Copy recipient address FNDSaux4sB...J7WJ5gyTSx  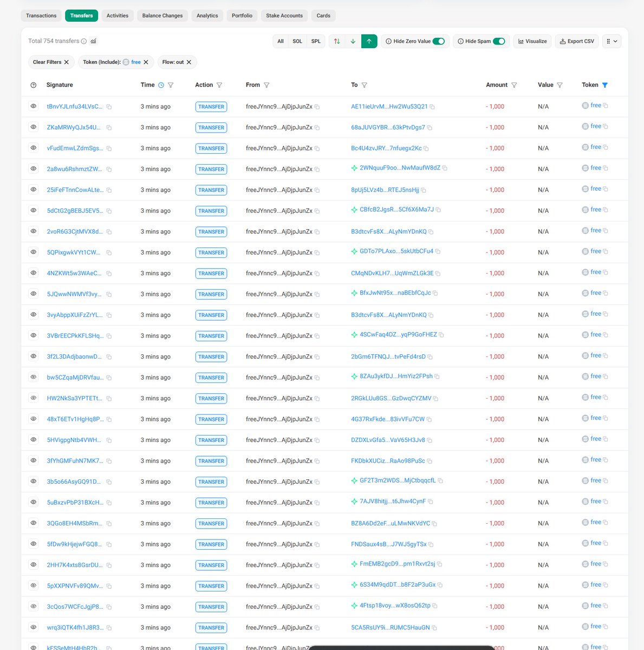(431, 545)
